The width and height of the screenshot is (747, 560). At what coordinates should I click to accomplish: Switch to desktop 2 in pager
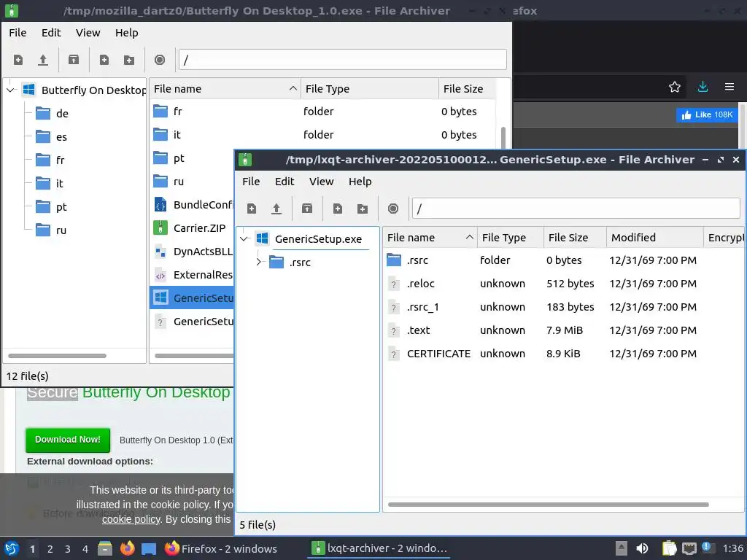(x=50, y=549)
